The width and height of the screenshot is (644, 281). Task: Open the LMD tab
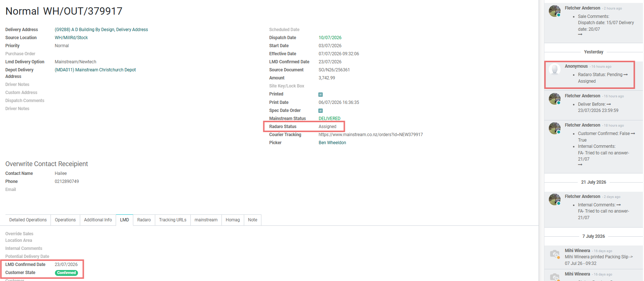click(124, 220)
